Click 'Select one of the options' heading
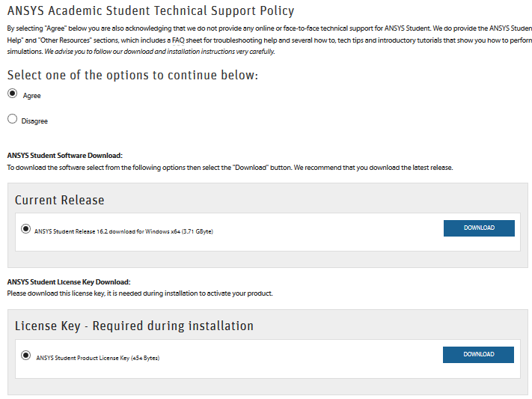532x399 pixels. [x=132, y=76]
